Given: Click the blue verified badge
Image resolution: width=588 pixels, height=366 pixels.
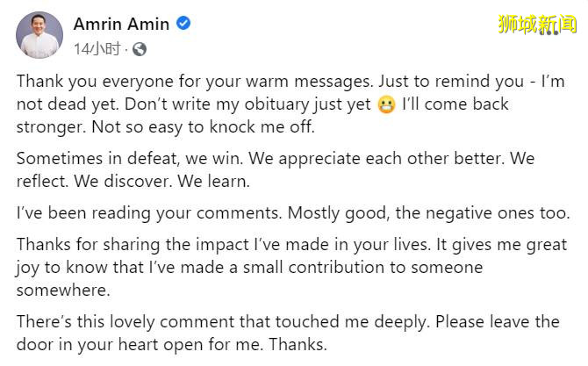Looking at the screenshot, I should tap(183, 24).
